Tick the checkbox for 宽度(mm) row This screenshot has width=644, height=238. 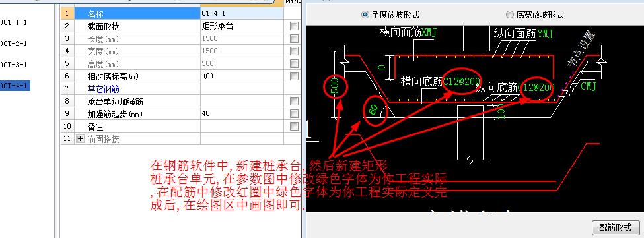tap(294, 51)
